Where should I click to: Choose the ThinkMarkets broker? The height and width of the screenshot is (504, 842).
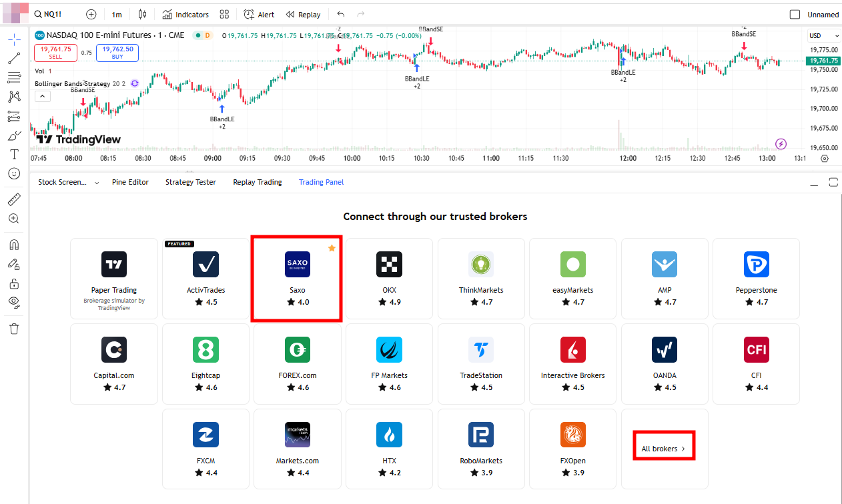(481, 279)
